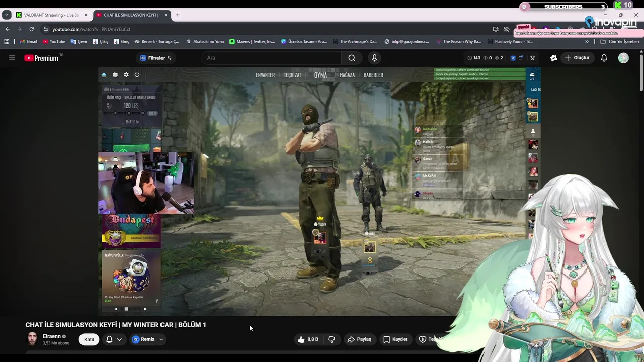
Task: Show more bookmarks with the chevron
Action: (x=587, y=42)
